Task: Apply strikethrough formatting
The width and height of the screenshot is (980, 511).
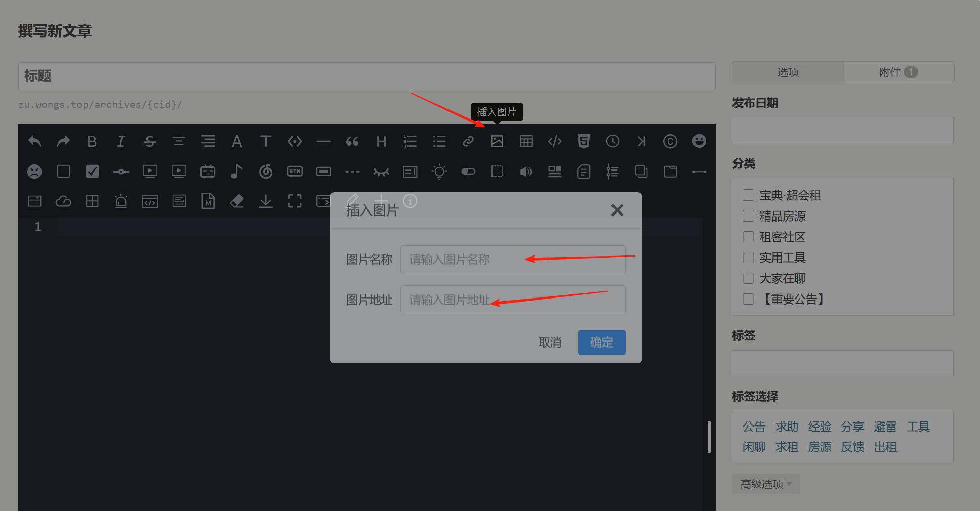Action: [150, 141]
